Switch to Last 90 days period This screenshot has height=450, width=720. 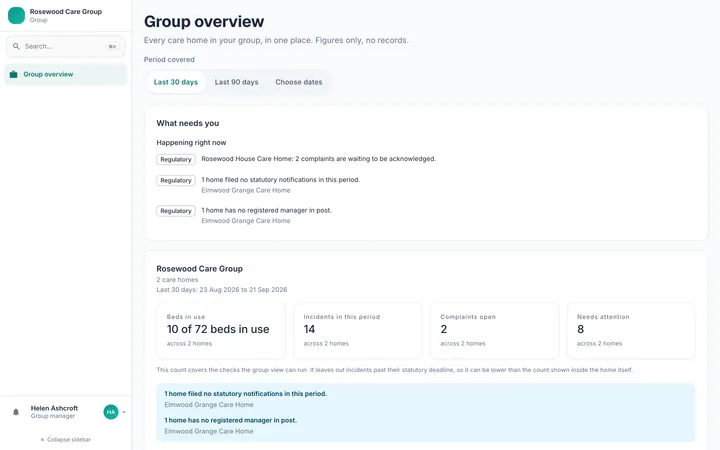(x=236, y=82)
